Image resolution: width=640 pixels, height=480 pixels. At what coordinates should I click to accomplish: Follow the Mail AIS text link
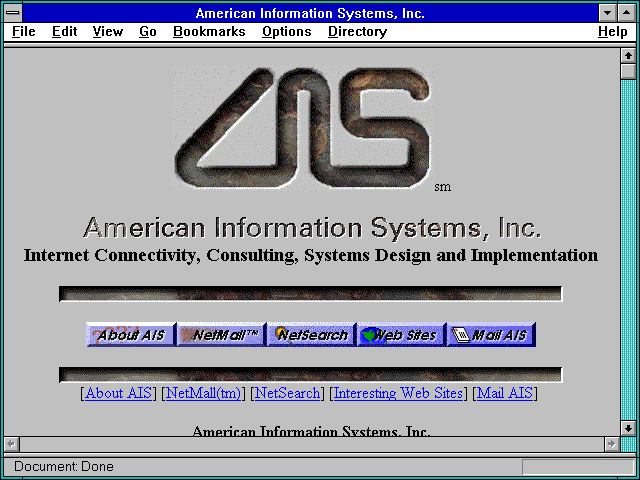[505, 393]
